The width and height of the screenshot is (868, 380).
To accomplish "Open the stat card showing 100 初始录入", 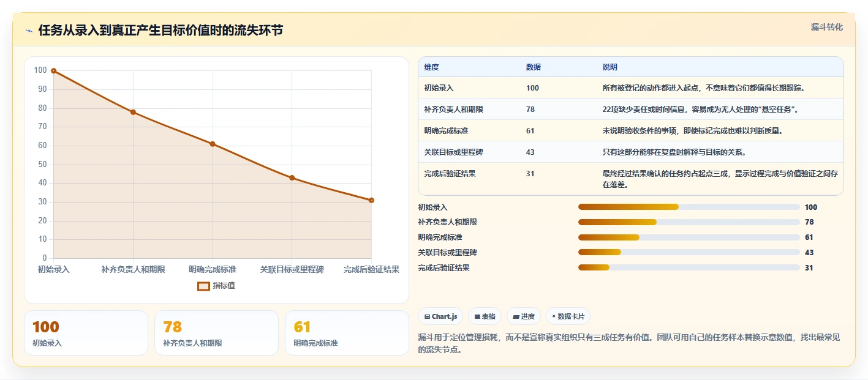I will (86, 333).
